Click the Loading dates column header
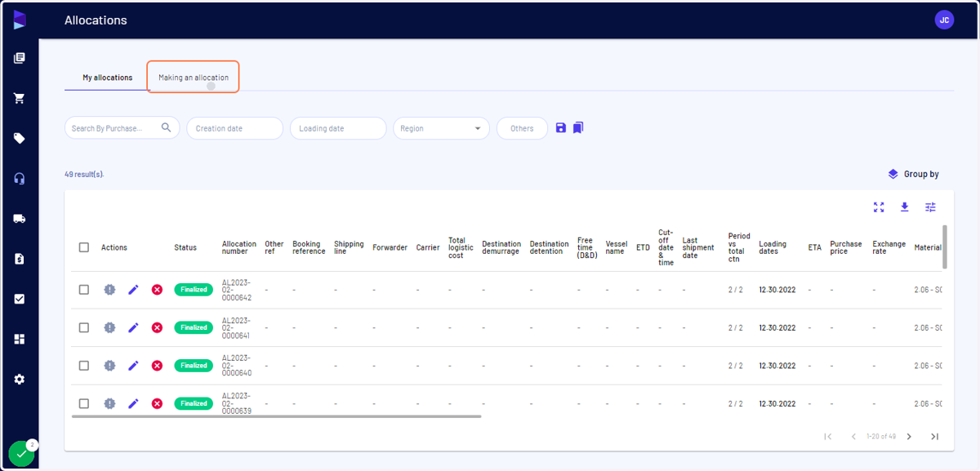This screenshot has height=471, width=980. (x=773, y=247)
